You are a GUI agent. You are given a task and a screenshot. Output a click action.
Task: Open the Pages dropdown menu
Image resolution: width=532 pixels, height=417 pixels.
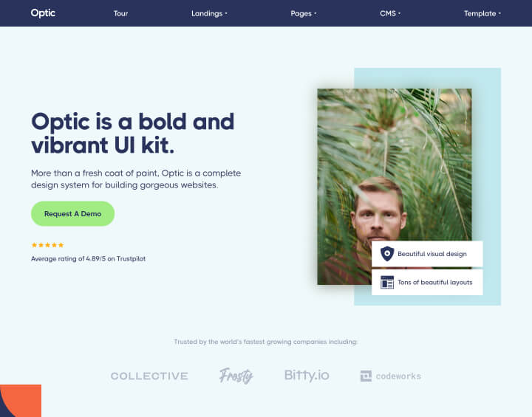(x=304, y=13)
